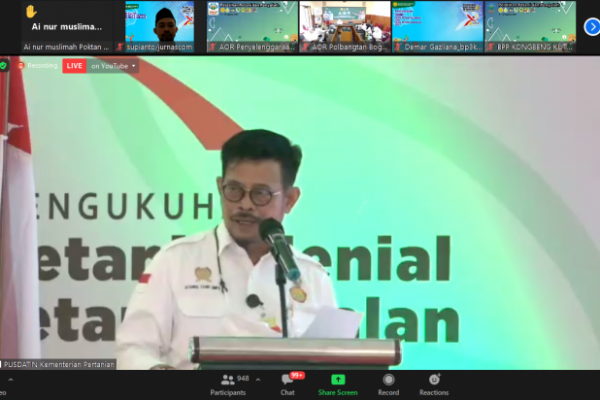Image resolution: width=600 pixels, height=400 pixels.
Task: Click the green encryption shield icon
Action: 3,65
